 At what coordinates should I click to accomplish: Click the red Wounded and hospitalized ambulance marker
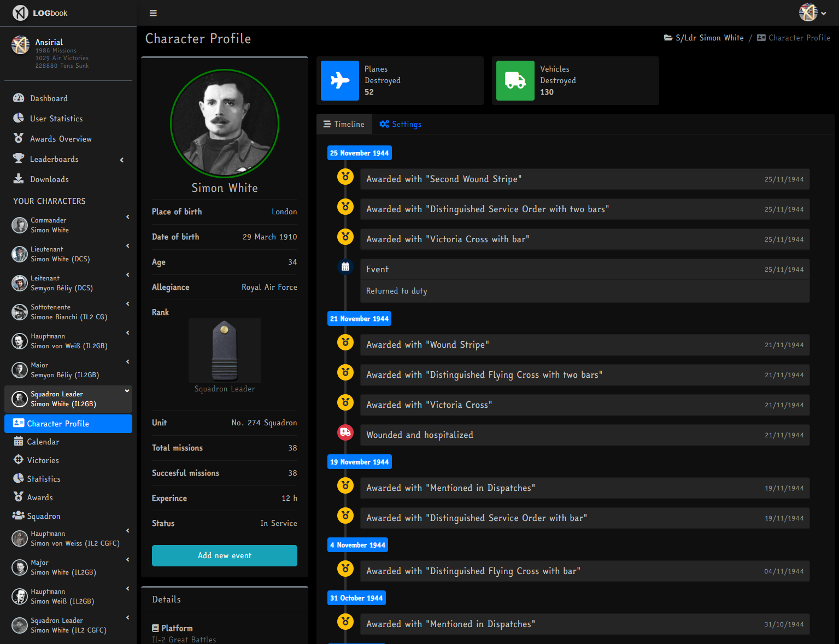[345, 432]
